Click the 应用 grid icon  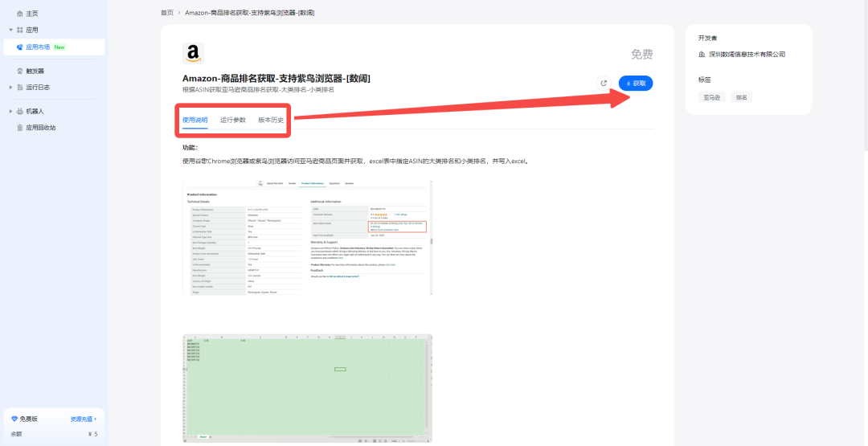click(x=20, y=30)
